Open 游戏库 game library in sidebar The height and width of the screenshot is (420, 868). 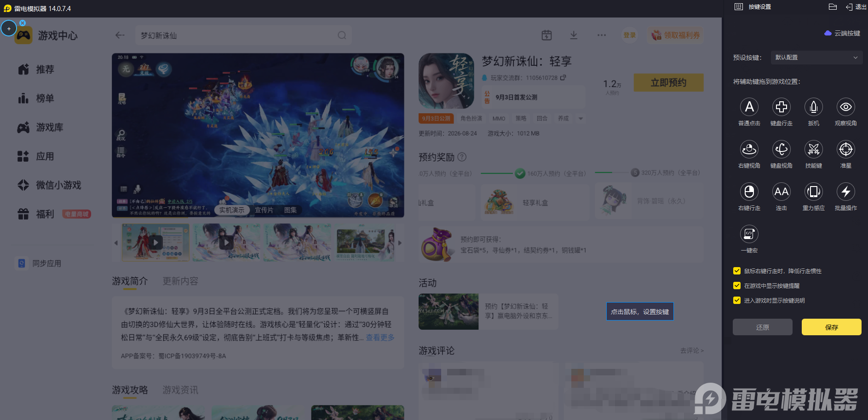(x=40, y=128)
